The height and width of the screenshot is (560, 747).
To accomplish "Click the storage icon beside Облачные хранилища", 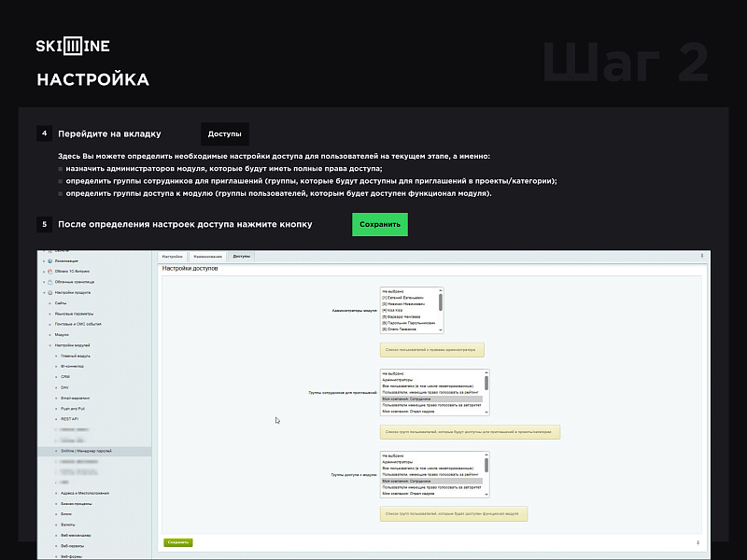I will coord(50,282).
